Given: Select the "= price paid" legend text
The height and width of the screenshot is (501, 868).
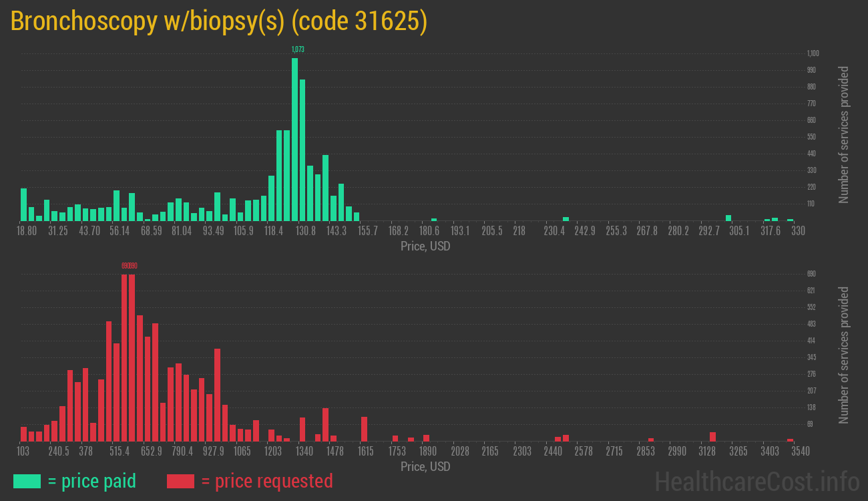Looking at the screenshot, I should pyautogui.click(x=92, y=481).
